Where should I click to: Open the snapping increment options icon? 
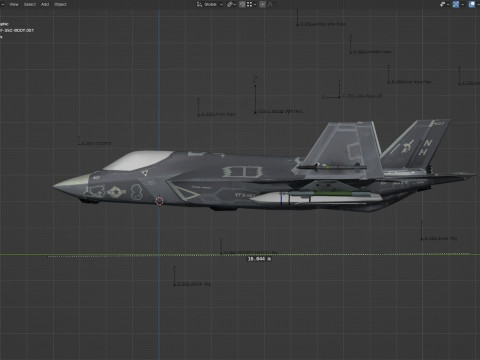(x=249, y=4)
